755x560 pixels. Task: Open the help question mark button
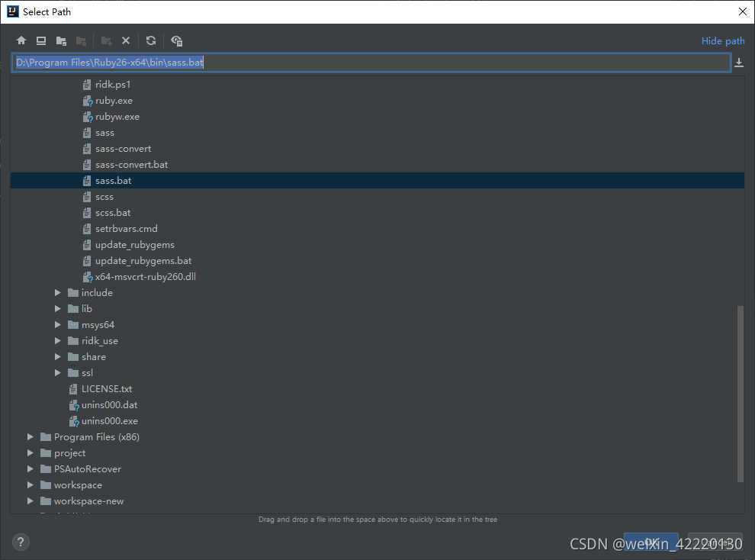click(21, 542)
